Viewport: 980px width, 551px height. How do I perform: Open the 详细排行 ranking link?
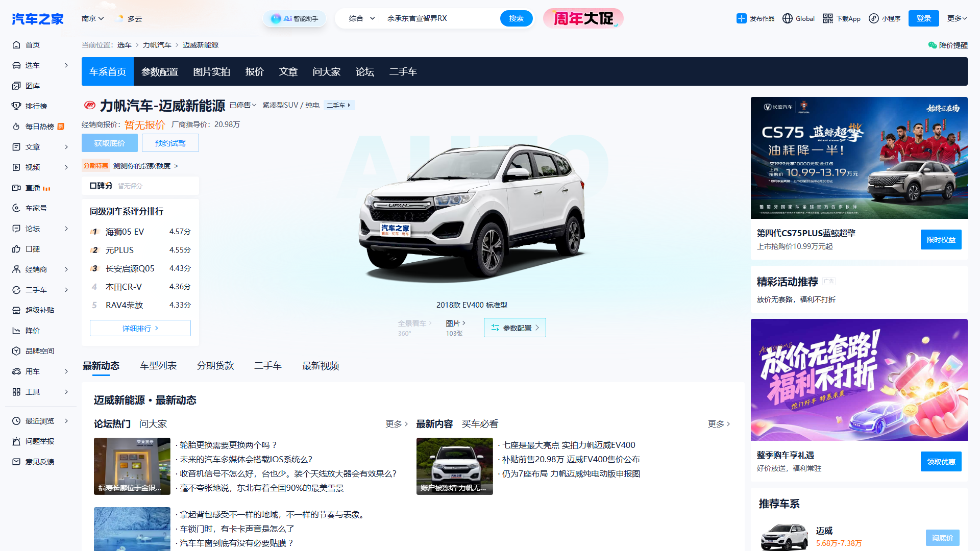(140, 328)
